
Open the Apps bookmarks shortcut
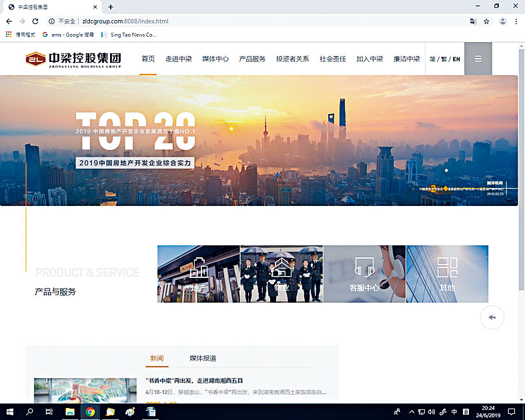coord(21,35)
